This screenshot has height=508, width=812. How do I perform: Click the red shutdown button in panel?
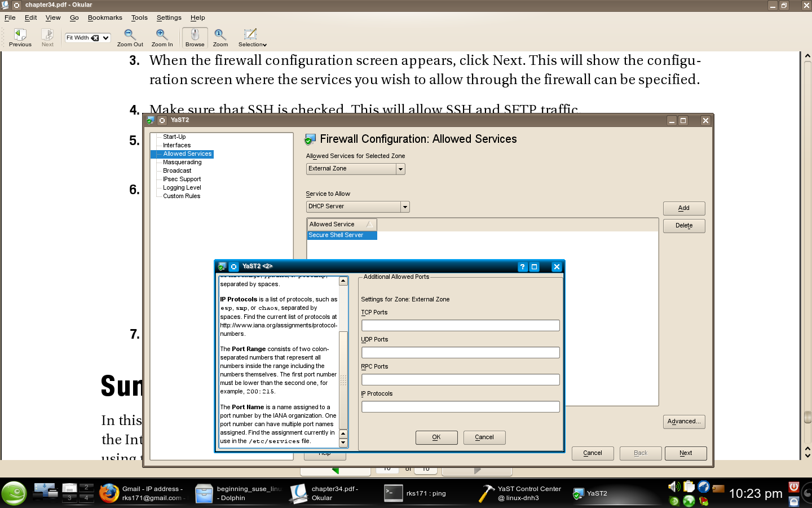click(794, 487)
